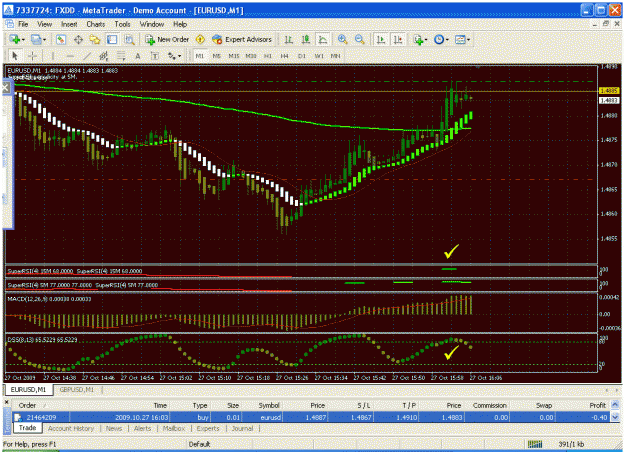Image resolution: width=625 pixels, height=452 pixels.
Task: Expand the Indicators dropdown arrow
Action: point(426,40)
